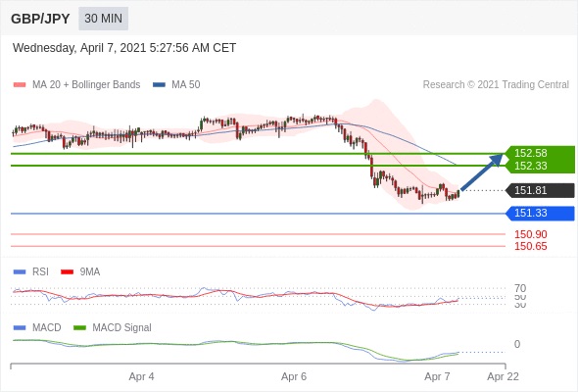Select the 151.81 current price black tag
578x392 pixels.
[x=540, y=191]
